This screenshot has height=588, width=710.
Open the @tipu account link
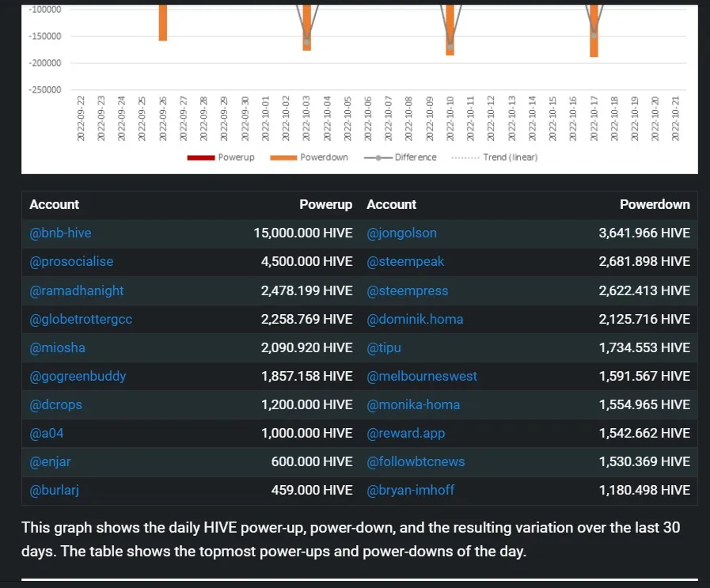pyautogui.click(x=384, y=347)
